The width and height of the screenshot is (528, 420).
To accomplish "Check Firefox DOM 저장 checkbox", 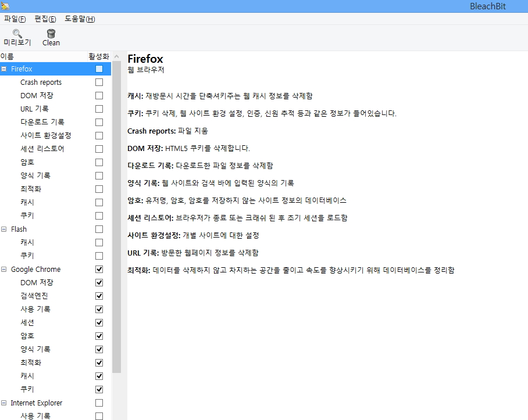I will [x=99, y=95].
